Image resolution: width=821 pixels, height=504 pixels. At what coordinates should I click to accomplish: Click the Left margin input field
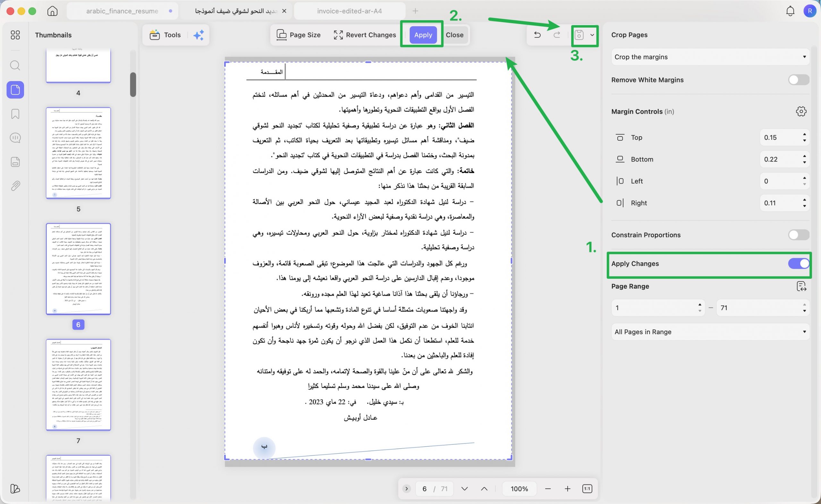pyautogui.click(x=784, y=181)
